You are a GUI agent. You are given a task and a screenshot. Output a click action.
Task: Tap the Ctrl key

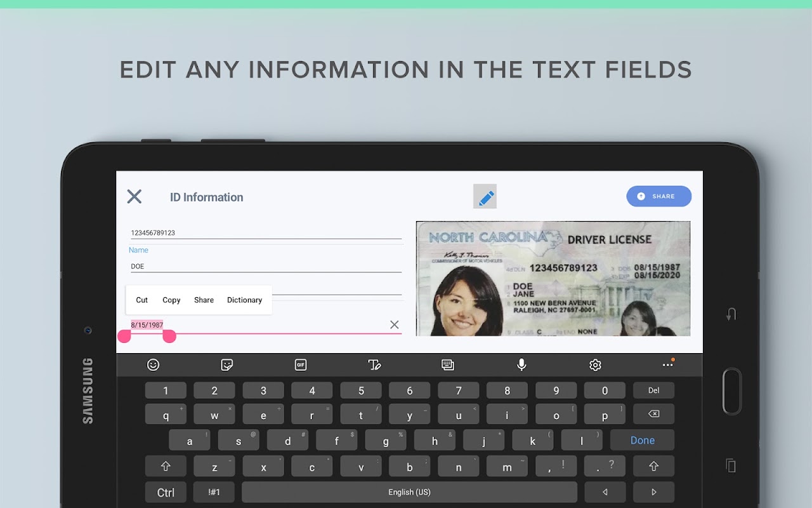tap(166, 492)
